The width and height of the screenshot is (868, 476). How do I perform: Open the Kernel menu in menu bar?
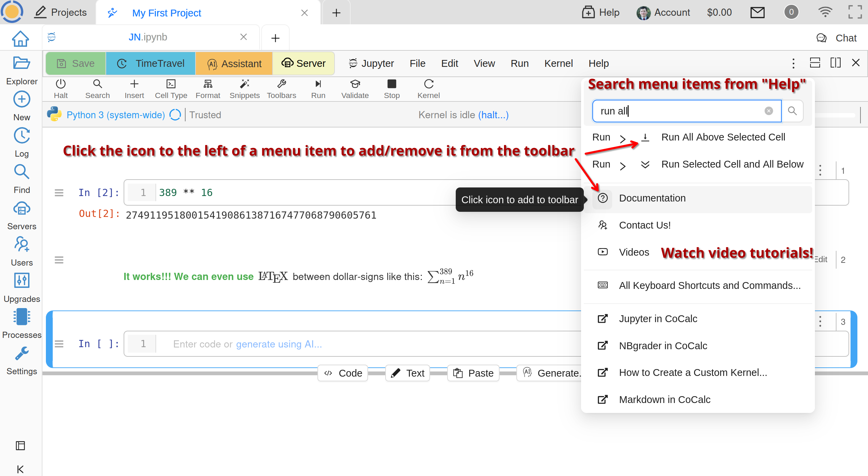[558, 63]
